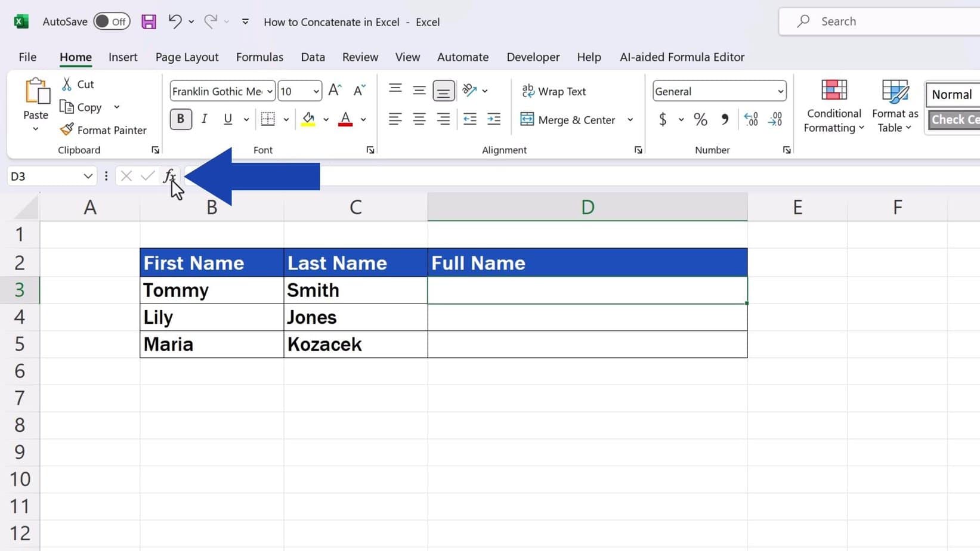Click Increase Decimal icon

750,119
